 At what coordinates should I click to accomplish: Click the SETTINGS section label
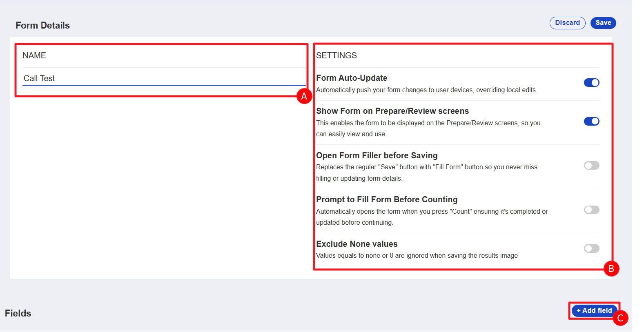coord(336,55)
